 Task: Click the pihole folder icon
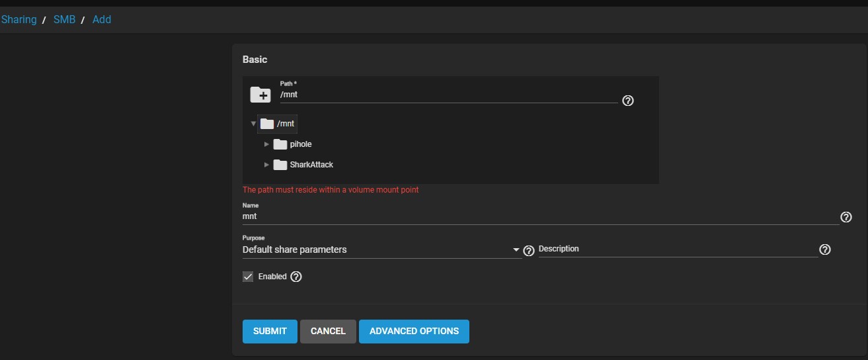point(280,144)
